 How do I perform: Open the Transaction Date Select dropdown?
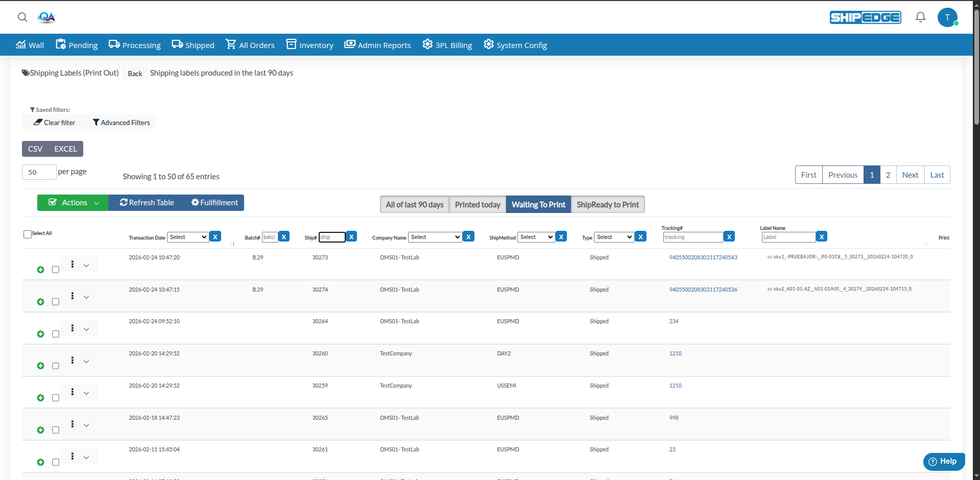(x=188, y=237)
